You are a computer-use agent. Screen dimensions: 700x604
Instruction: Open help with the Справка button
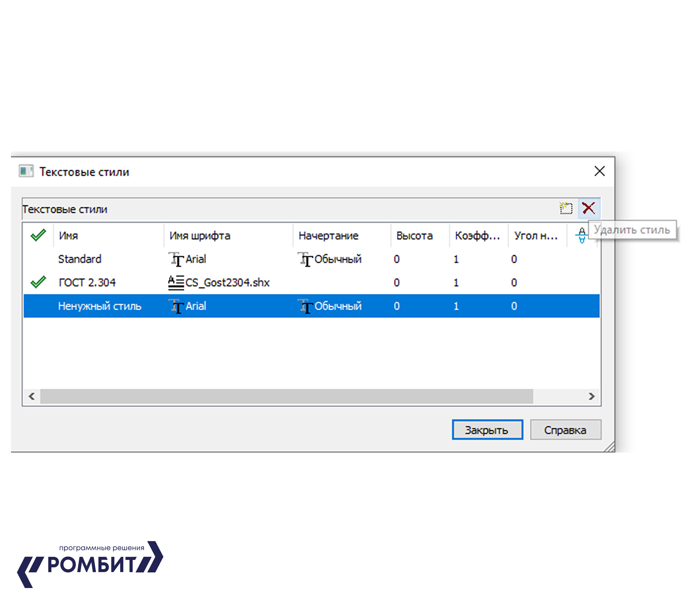click(565, 430)
